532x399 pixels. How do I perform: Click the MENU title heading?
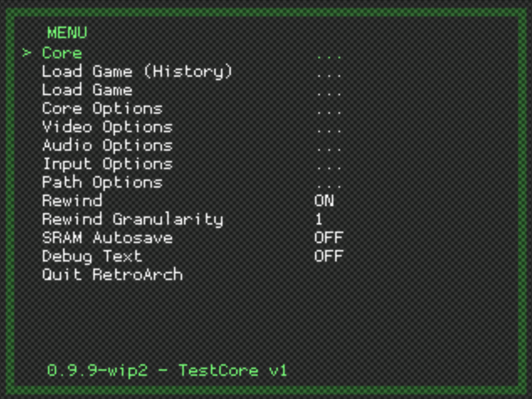point(67,33)
